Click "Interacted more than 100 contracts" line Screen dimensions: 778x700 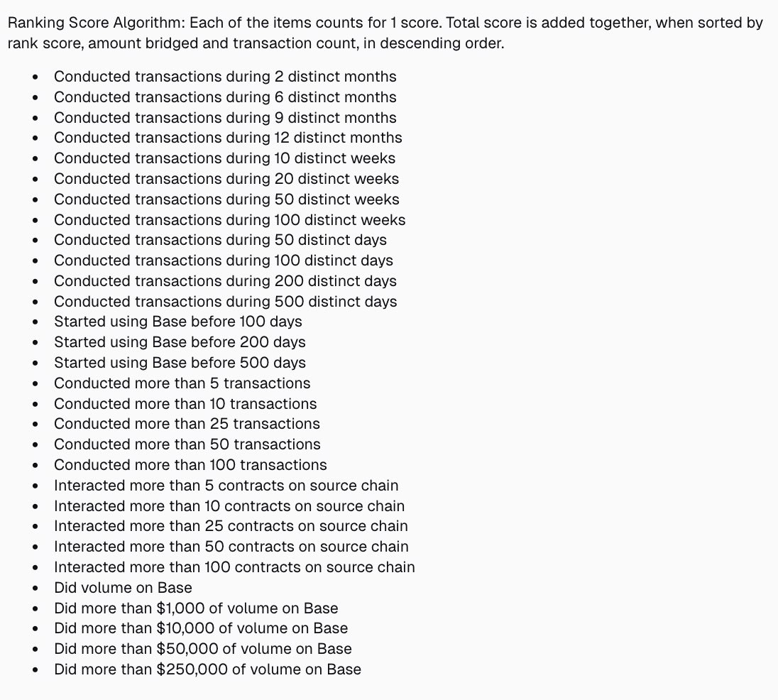coord(234,567)
